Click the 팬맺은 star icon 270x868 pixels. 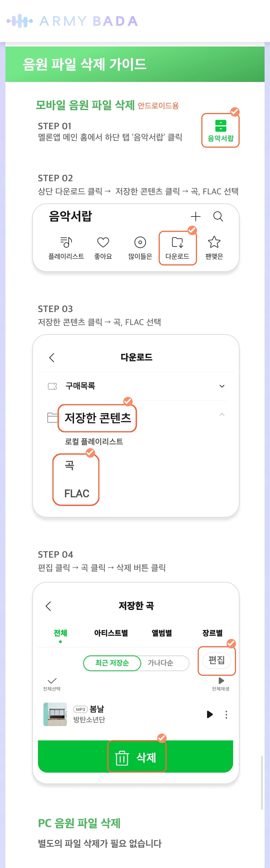tap(214, 242)
